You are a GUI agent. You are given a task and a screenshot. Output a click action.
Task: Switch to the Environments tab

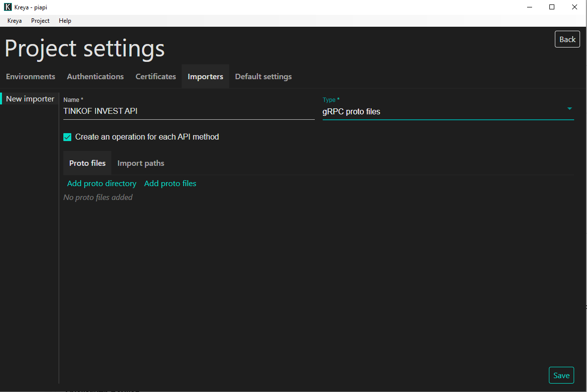coord(31,77)
